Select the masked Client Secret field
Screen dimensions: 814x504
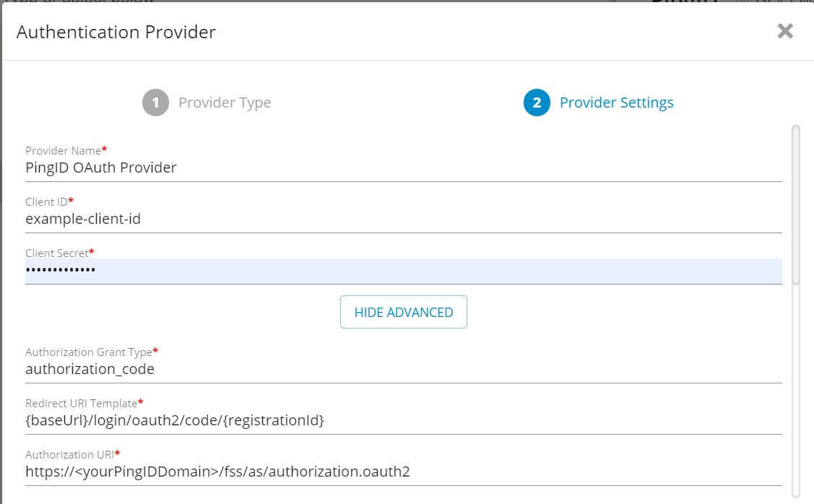pyautogui.click(x=403, y=271)
